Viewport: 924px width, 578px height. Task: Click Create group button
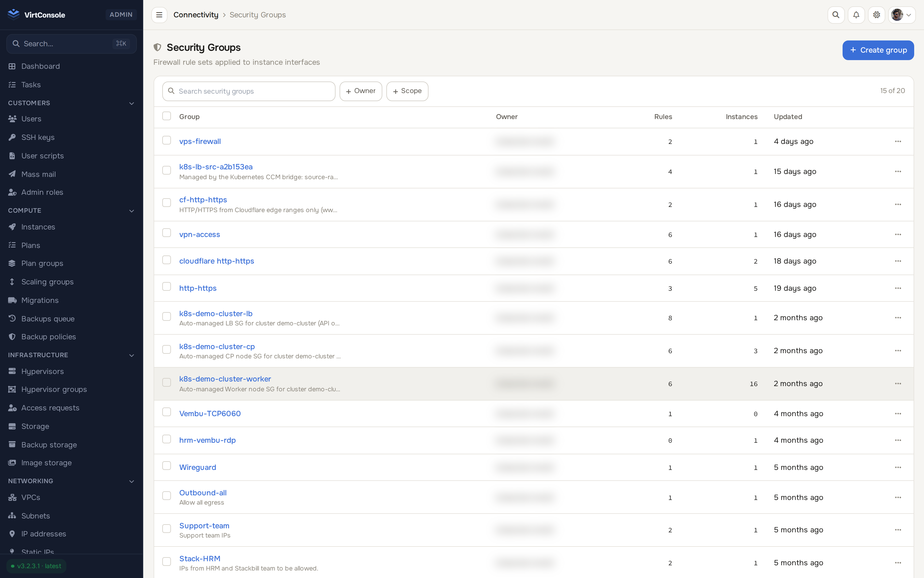click(878, 50)
